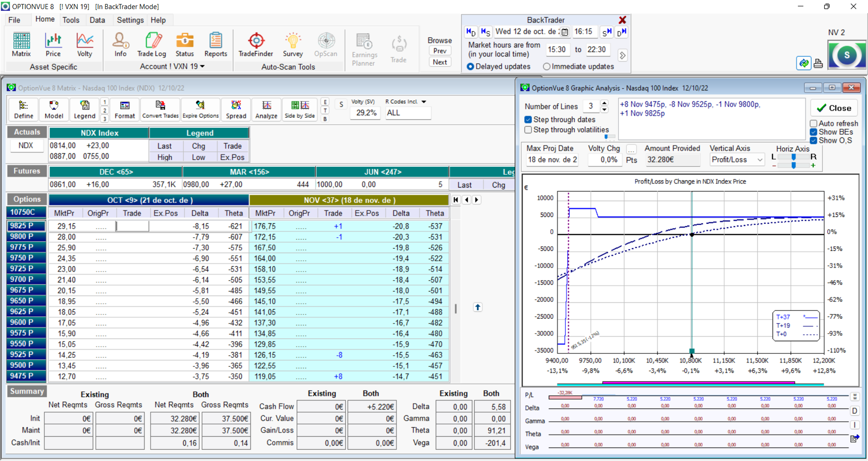The image size is (868, 461).
Task: Enable Auto refresh checkbox
Action: [814, 124]
